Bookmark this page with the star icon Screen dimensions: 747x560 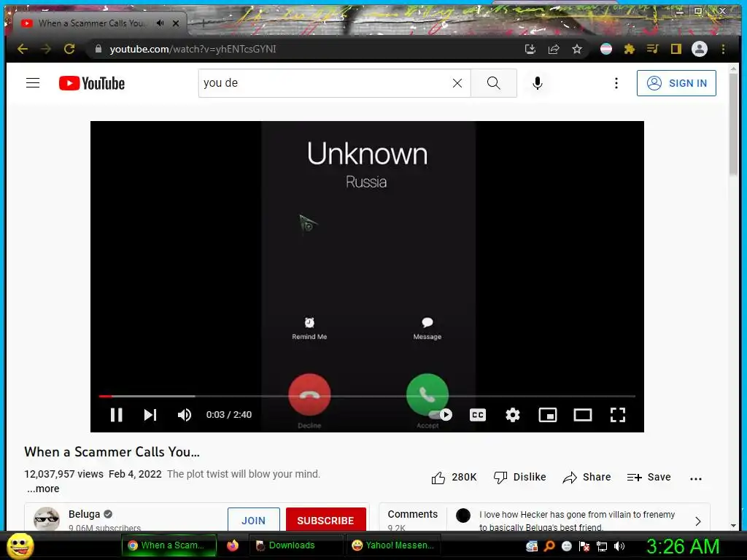pos(577,49)
